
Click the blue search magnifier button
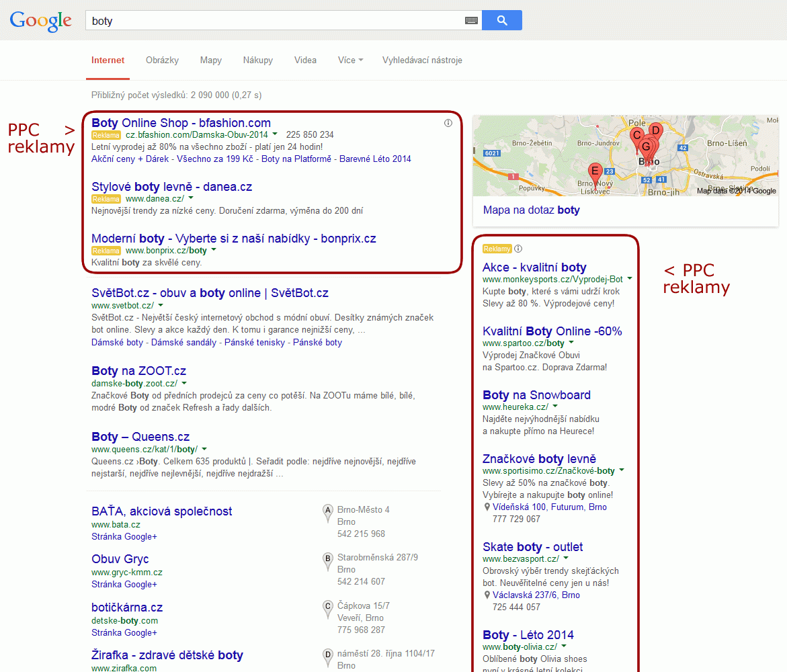pos(501,20)
